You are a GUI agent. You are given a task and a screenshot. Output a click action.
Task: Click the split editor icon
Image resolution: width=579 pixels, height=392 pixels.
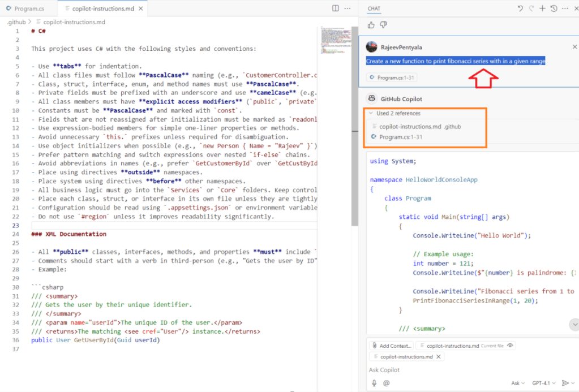[x=336, y=8]
